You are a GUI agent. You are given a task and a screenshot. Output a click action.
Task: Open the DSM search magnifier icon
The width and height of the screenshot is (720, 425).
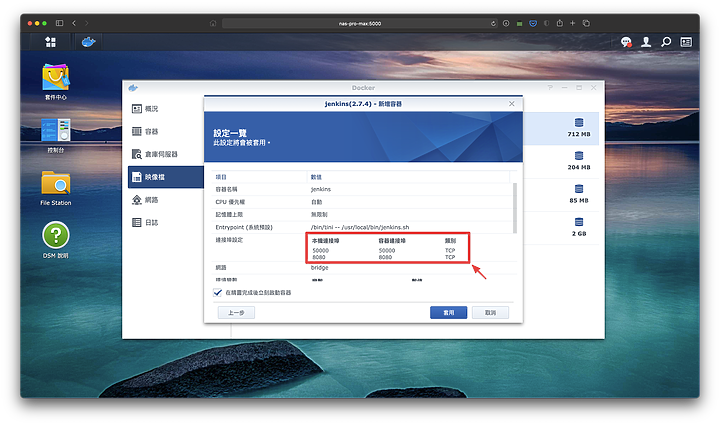[x=666, y=42]
